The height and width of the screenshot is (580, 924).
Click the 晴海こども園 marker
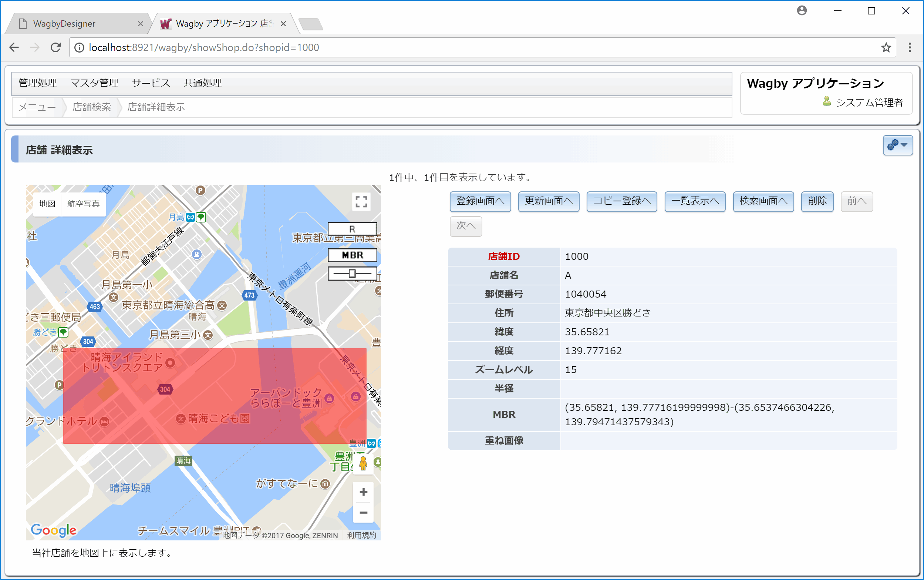pos(181,419)
